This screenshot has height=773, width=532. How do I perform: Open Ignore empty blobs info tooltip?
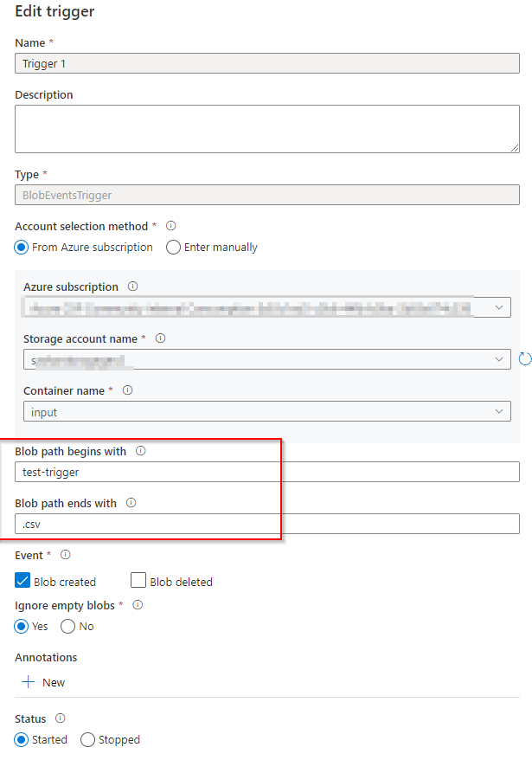(138, 605)
